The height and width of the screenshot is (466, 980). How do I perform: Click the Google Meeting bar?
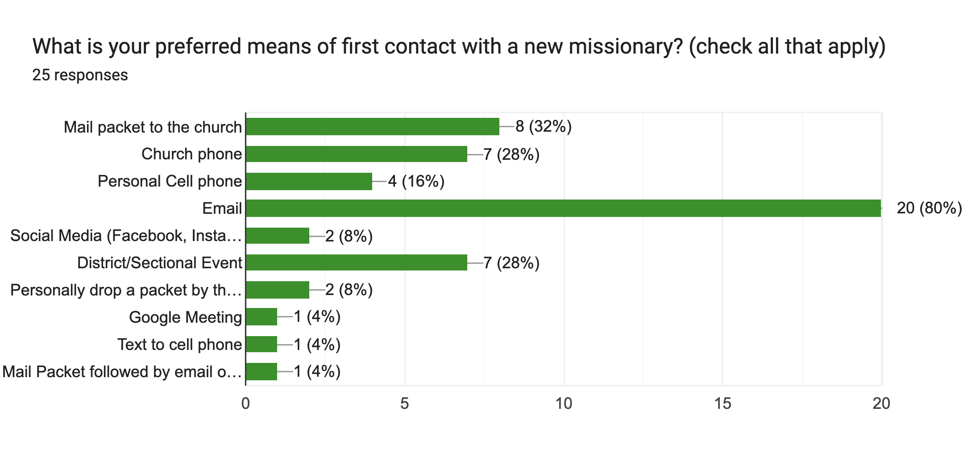pos(262,317)
